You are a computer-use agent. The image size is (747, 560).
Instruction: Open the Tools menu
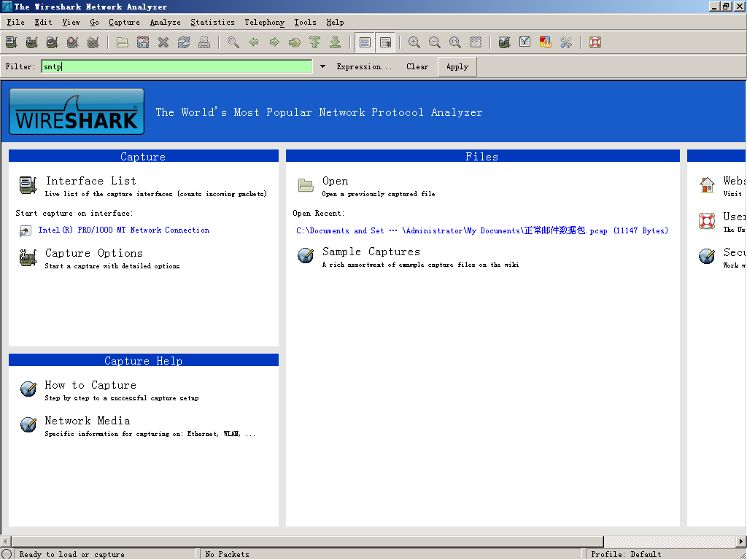coord(306,23)
